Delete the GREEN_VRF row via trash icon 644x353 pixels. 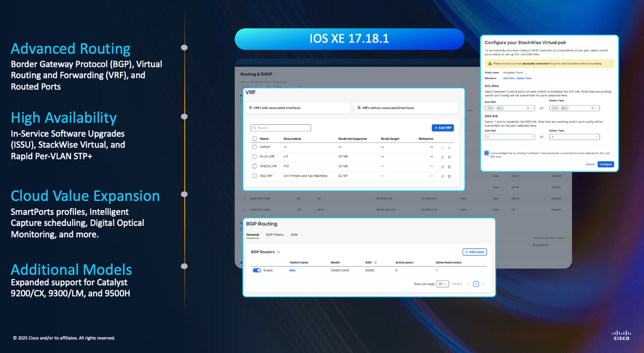point(449,167)
